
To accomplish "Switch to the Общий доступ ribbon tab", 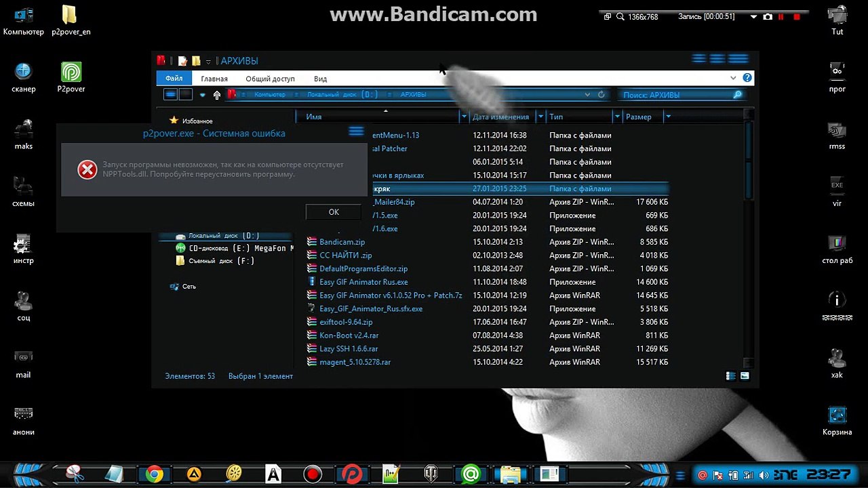I will pos(270,79).
